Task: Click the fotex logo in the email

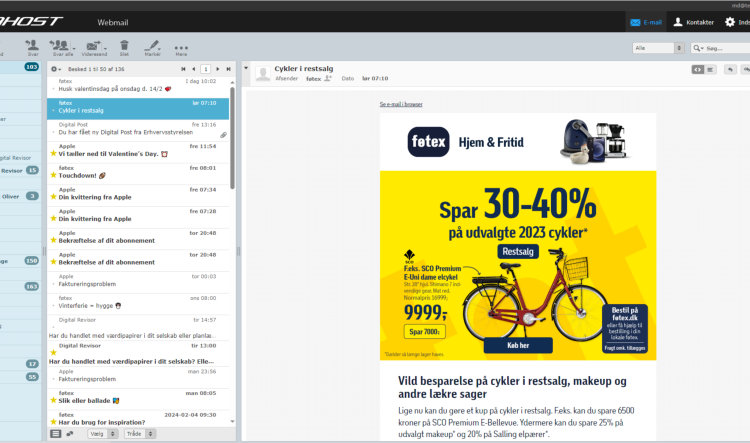Action: point(429,142)
